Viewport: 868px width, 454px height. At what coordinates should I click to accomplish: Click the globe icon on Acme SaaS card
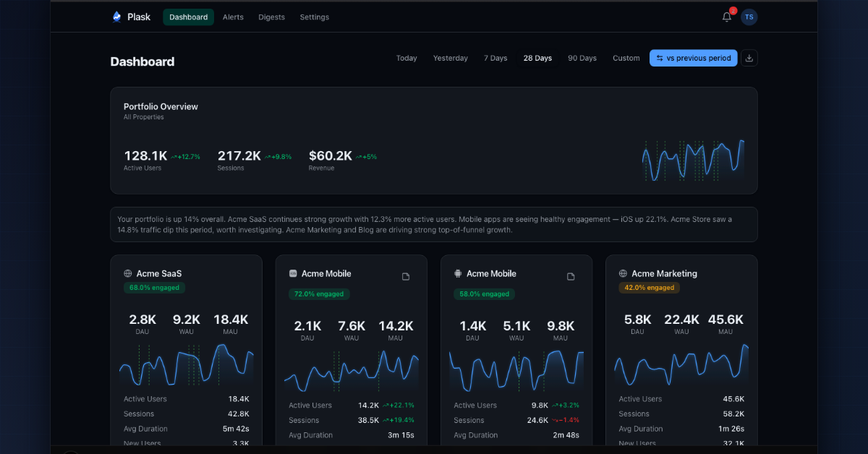127,273
